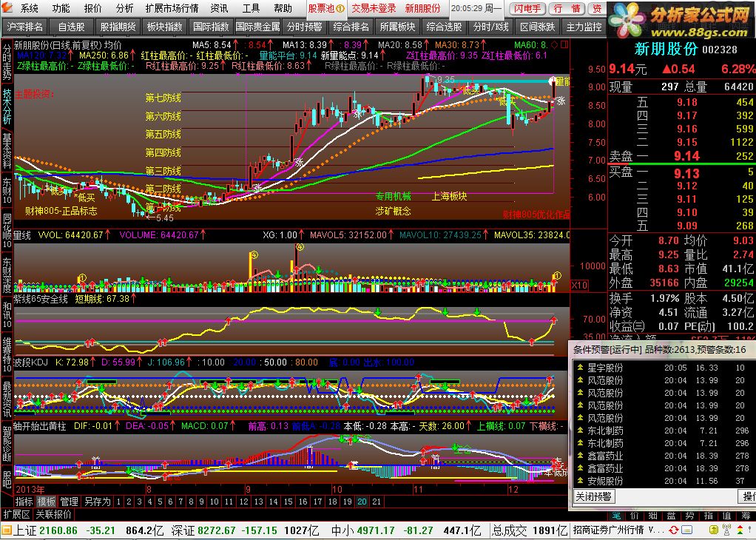The height and width of the screenshot is (540, 756).
Task: Click the 专用机械 sector label on chart
Action: click(x=394, y=196)
